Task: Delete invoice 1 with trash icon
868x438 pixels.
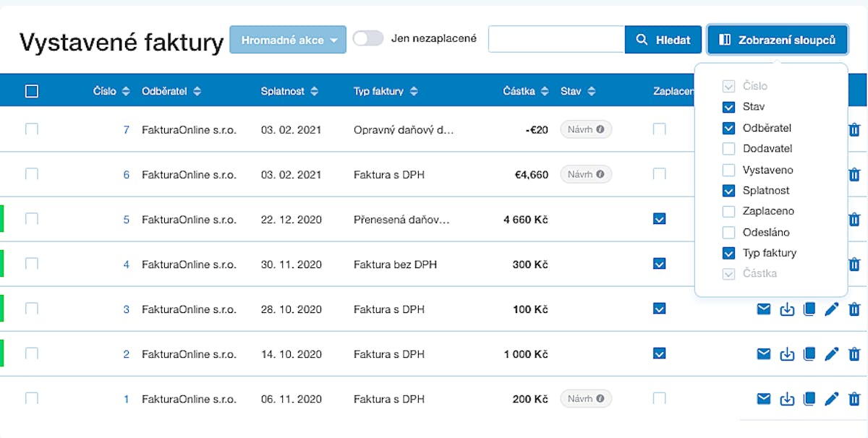Action: click(854, 398)
